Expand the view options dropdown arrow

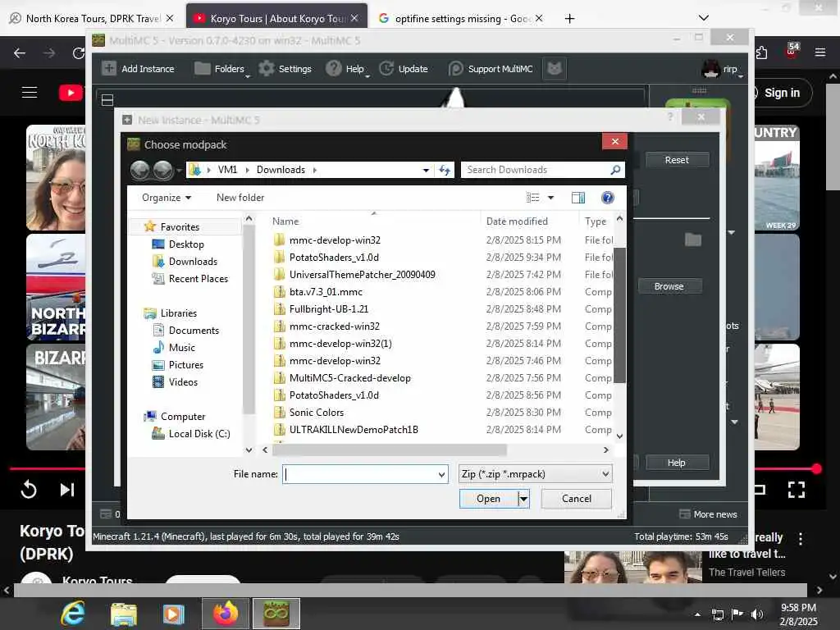tap(550, 198)
